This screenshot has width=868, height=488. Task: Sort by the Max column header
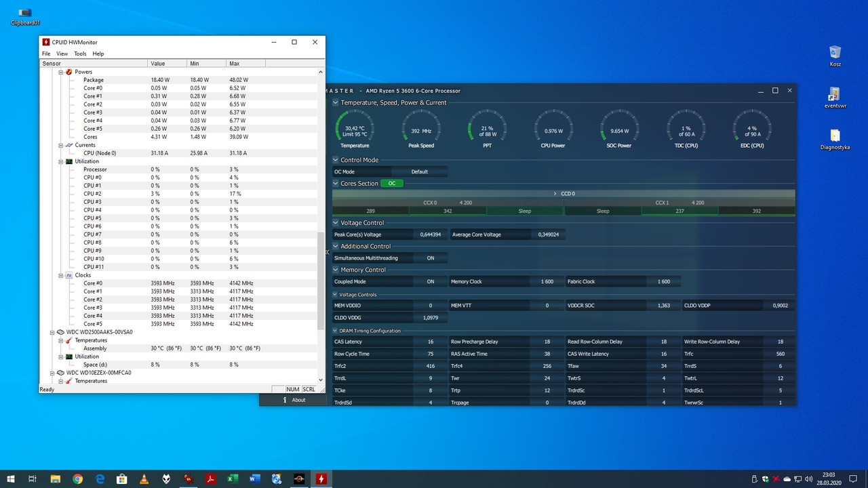click(x=245, y=63)
